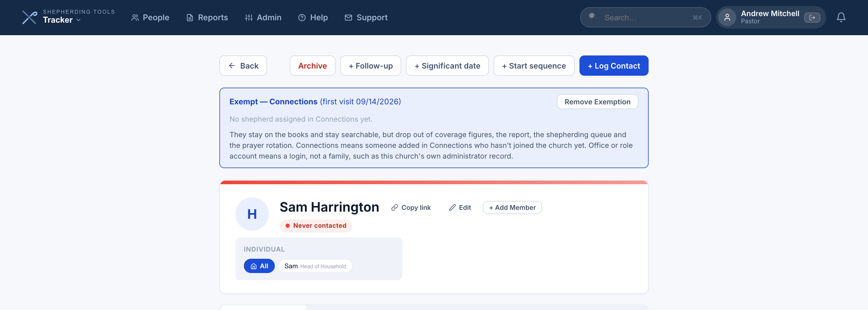Viewport: 868px width, 310px height.
Task: Start a sequence
Action: pyautogui.click(x=534, y=66)
